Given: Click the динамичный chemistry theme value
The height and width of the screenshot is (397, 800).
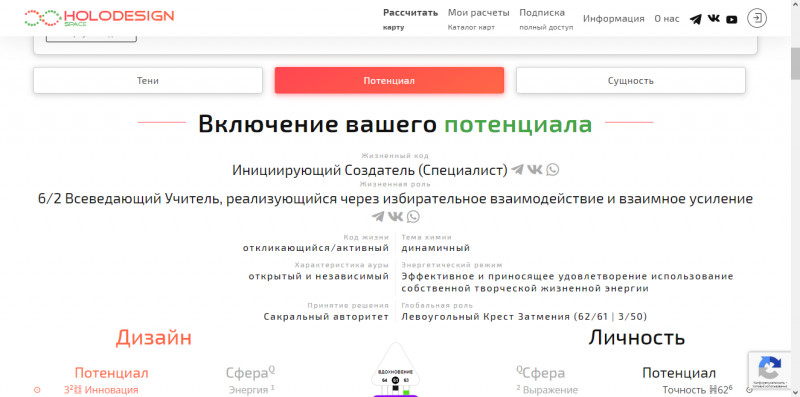Looking at the screenshot, I should click(435, 249).
